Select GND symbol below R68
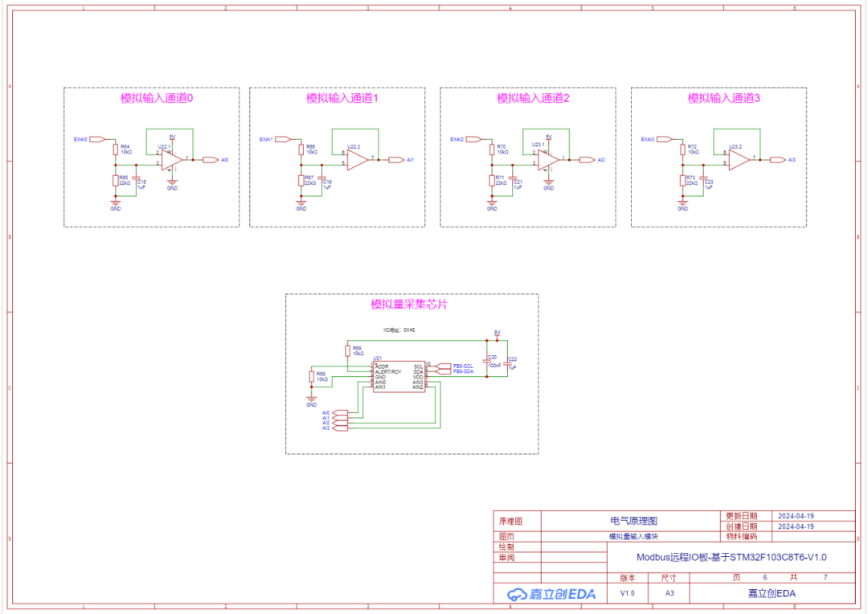868x614 pixels. pyautogui.click(x=312, y=401)
